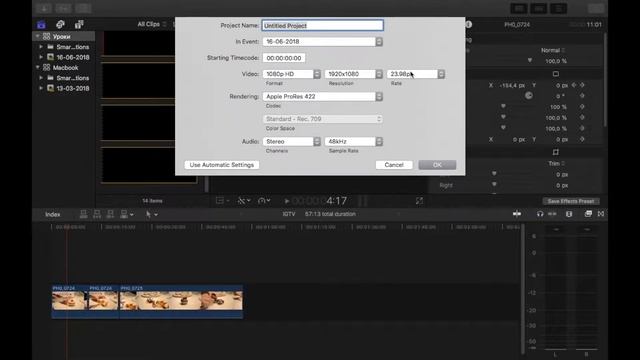640x360 pixels.
Task: Open the Rendering Codec Apple ProRes 422 dropdown
Action: (322, 96)
